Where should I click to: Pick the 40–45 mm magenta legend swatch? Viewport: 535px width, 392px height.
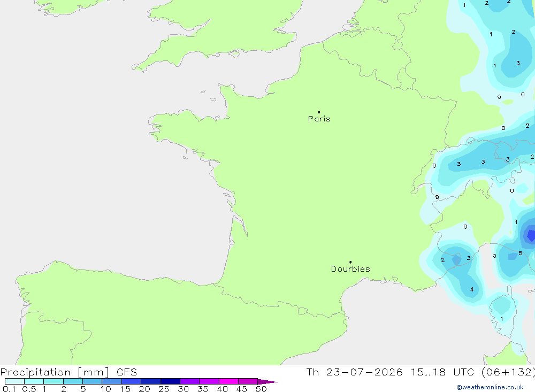[228, 381]
